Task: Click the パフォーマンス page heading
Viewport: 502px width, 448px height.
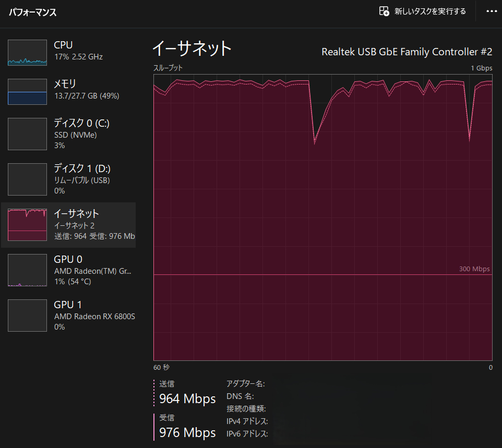Action: pyautogui.click(x=32, y=12)
